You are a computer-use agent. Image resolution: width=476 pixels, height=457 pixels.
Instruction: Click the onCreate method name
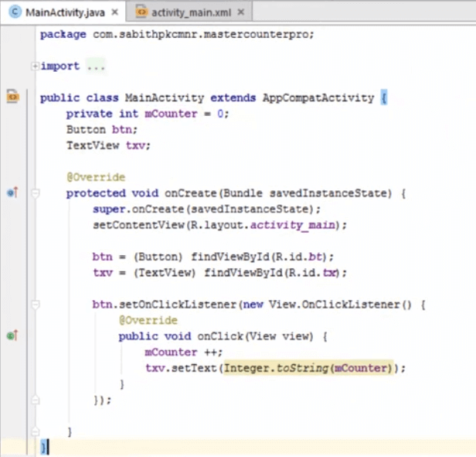(x=190, y=193)
